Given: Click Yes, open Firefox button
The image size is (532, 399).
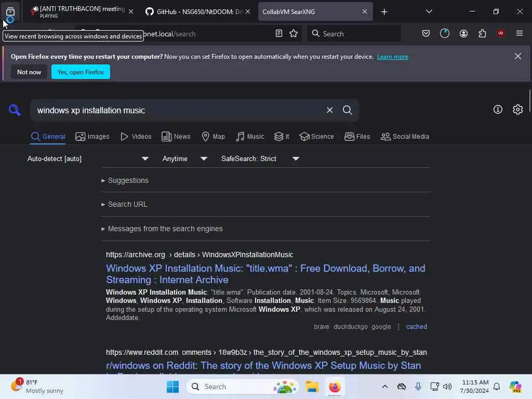Looking at the screenshot, I should click(x=81, y=72).
